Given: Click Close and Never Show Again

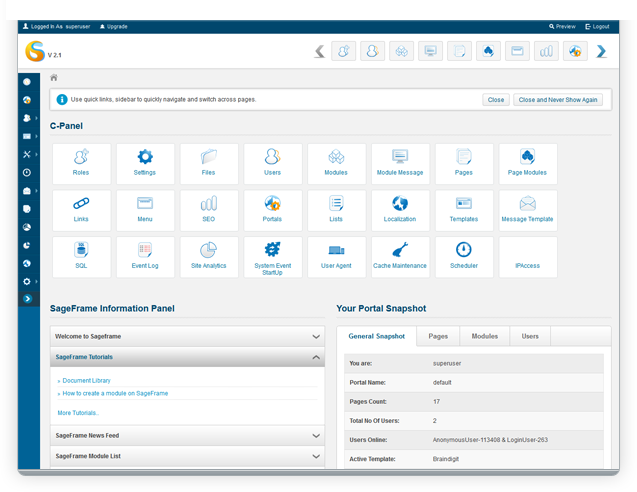Looking at the screenshot, I should (558, 100).
